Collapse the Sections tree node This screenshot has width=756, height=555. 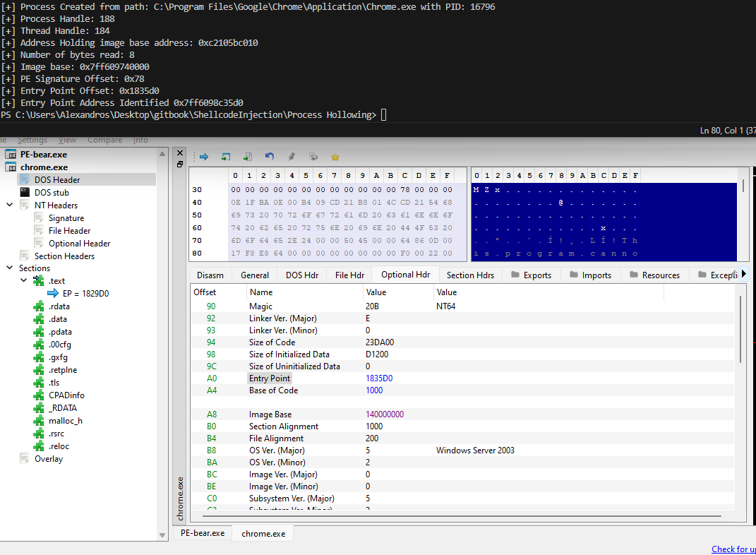pos(10,268)
